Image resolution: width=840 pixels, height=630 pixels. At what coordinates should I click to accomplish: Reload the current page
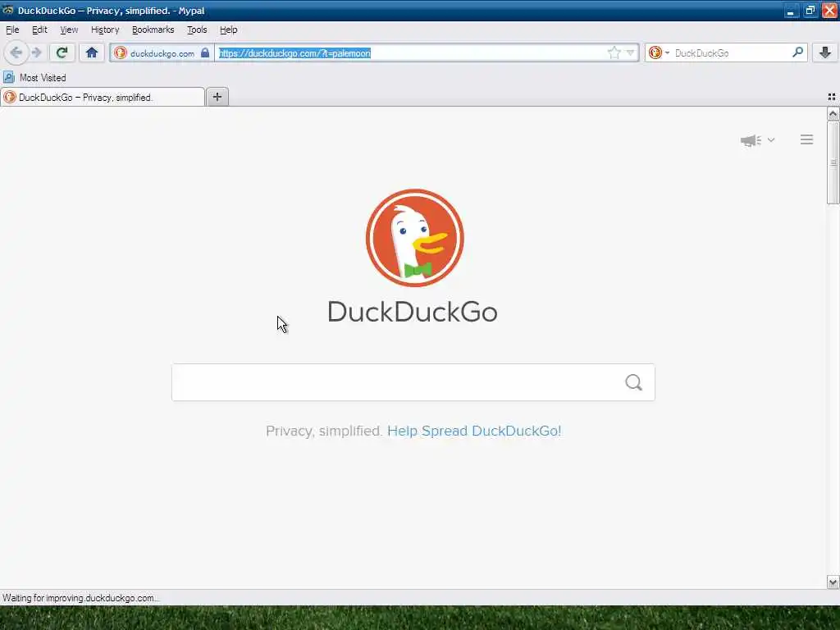click(62, 52)
